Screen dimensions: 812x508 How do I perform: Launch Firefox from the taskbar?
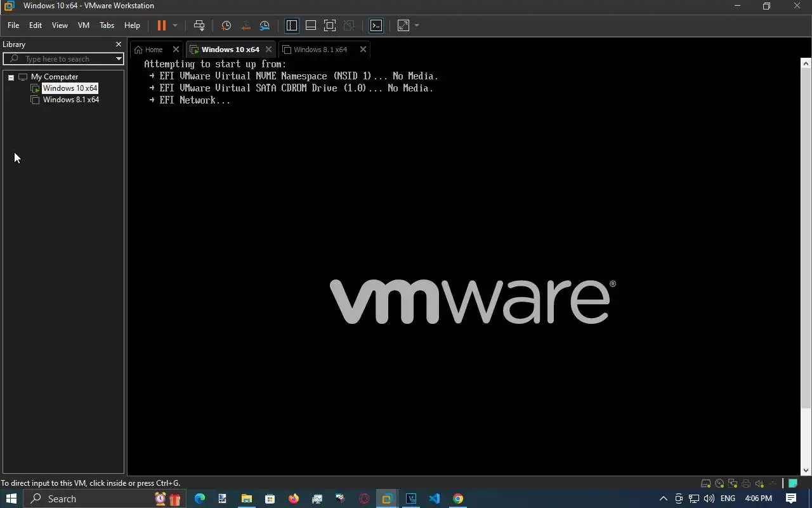pyautogui.click(x=293, y=498)
